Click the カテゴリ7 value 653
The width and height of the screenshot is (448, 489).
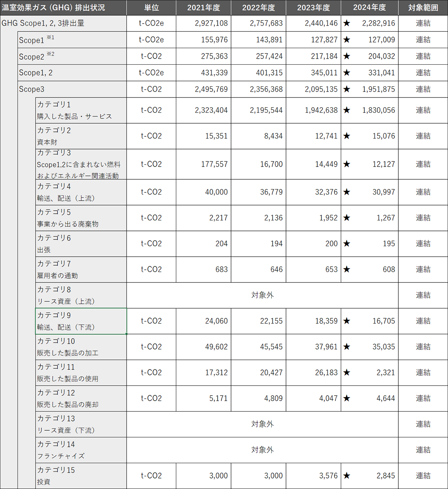click(x=332, y=269)
